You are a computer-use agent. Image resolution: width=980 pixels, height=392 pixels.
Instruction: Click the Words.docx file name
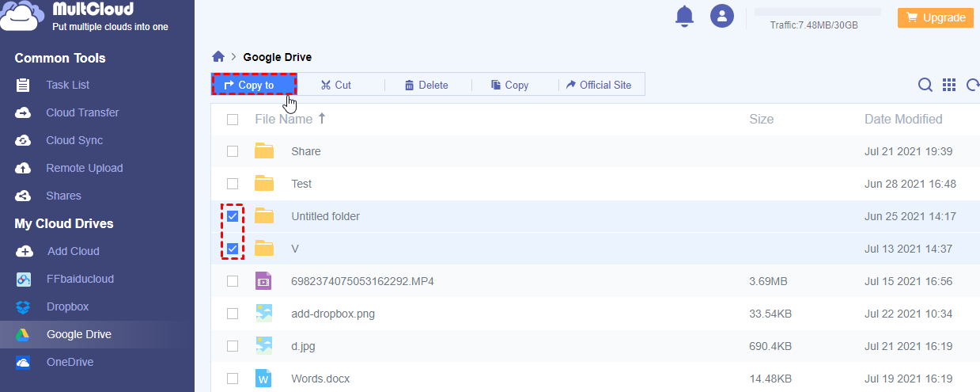click(320, 379)
